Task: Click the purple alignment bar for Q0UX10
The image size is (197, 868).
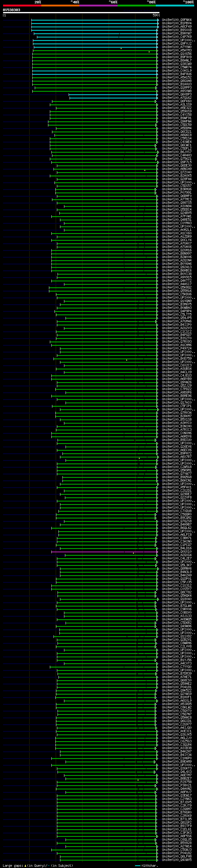Action: 104,552
